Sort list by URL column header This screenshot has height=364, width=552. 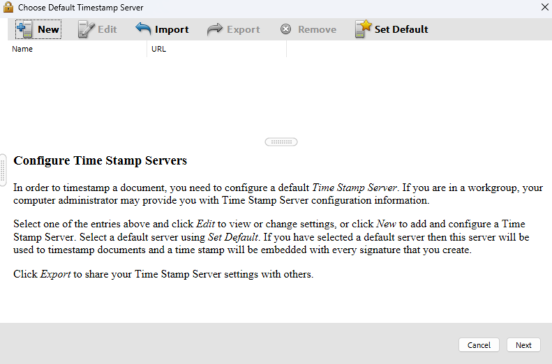point(217,49)
